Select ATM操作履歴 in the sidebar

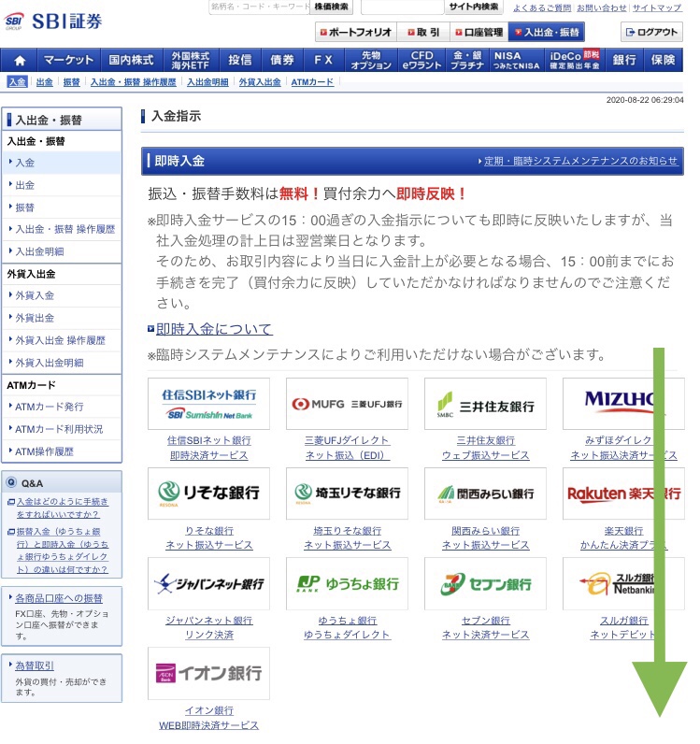pos(62,451)
